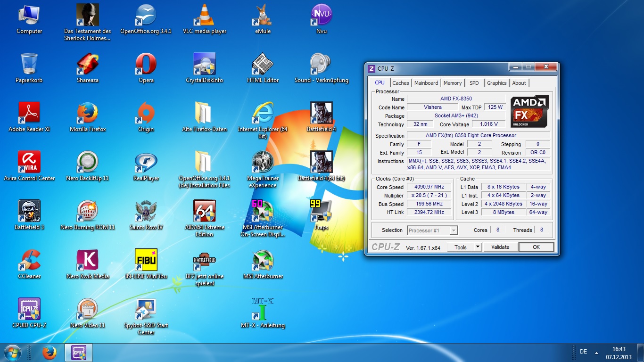Viewport: 644px width, 362px height.
Task: Show hidden system tray icons
Action: 596,353
